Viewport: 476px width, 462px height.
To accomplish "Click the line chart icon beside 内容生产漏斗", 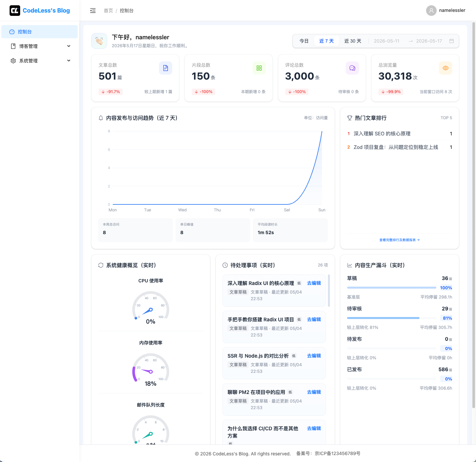I will (350, 265).
